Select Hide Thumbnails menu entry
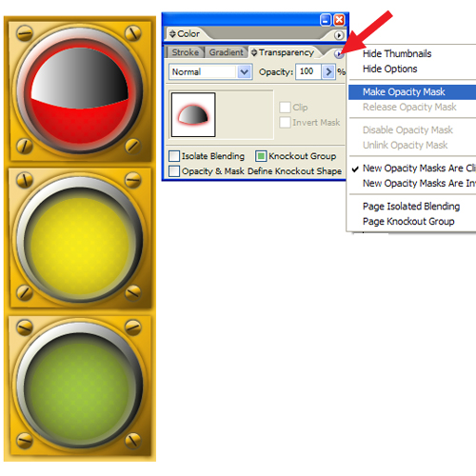 397,53
